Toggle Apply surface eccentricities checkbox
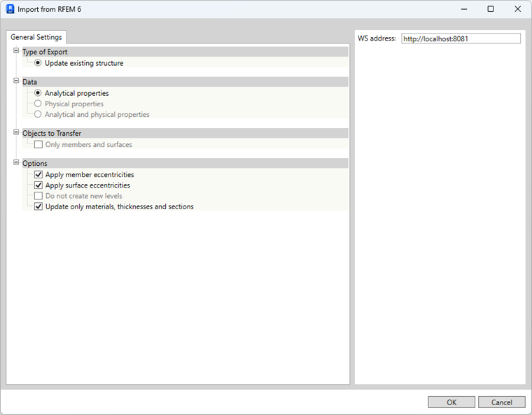This screenshot has height=415, width=532. 38,185
